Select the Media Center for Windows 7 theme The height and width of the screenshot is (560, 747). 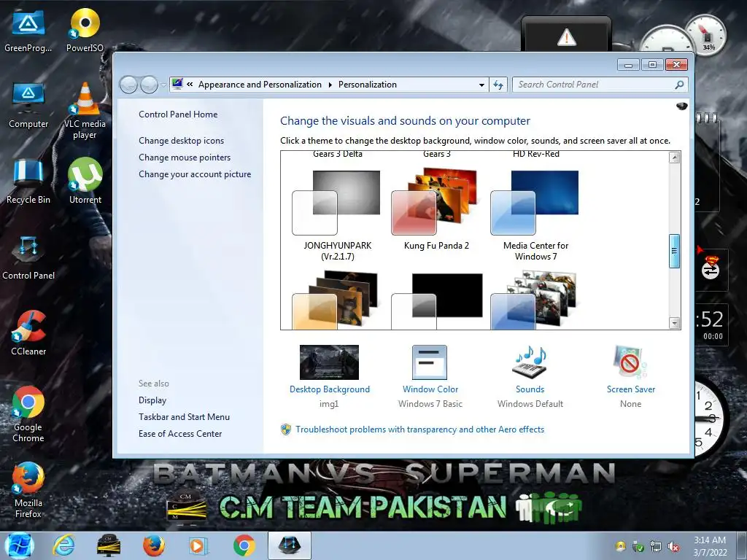tap(535, 215)
